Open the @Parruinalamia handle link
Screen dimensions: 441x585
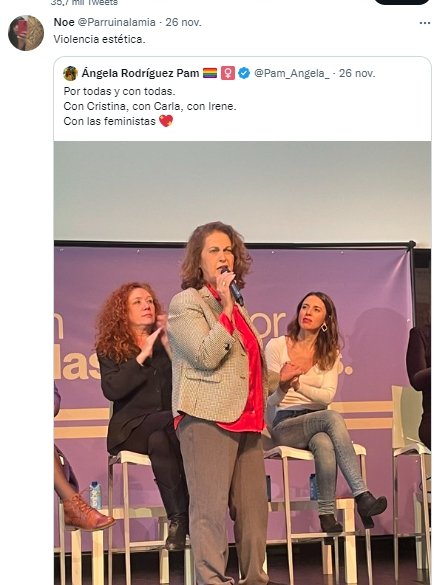coord(116,22)
